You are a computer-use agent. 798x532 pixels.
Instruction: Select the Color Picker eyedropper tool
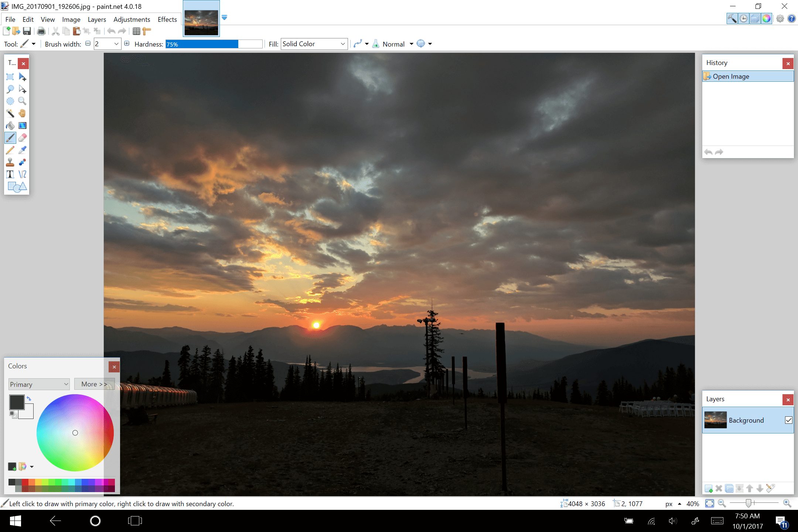[23, 150]
